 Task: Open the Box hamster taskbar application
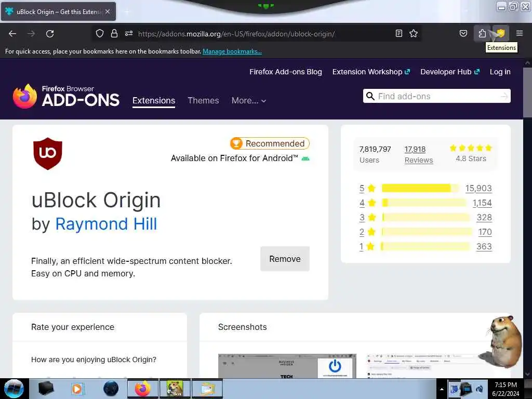click(x=175, y=389)
